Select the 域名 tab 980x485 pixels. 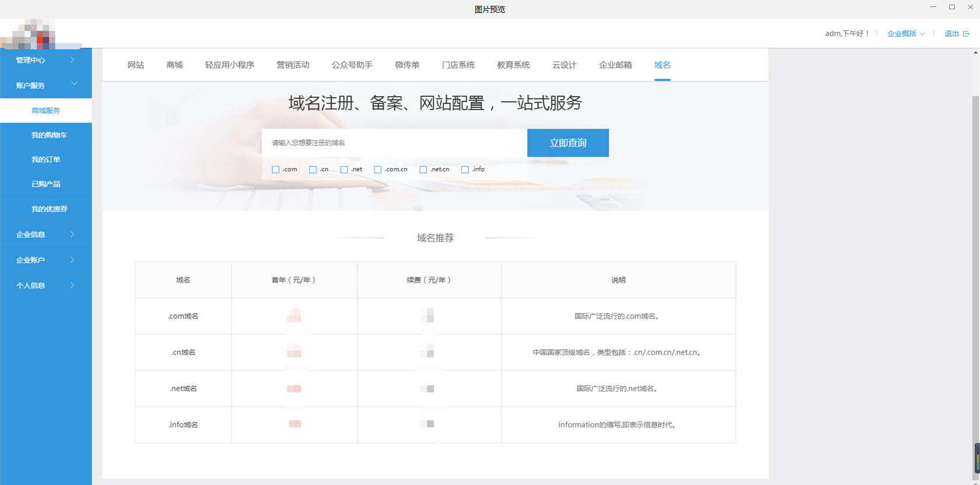pos(662,65)
